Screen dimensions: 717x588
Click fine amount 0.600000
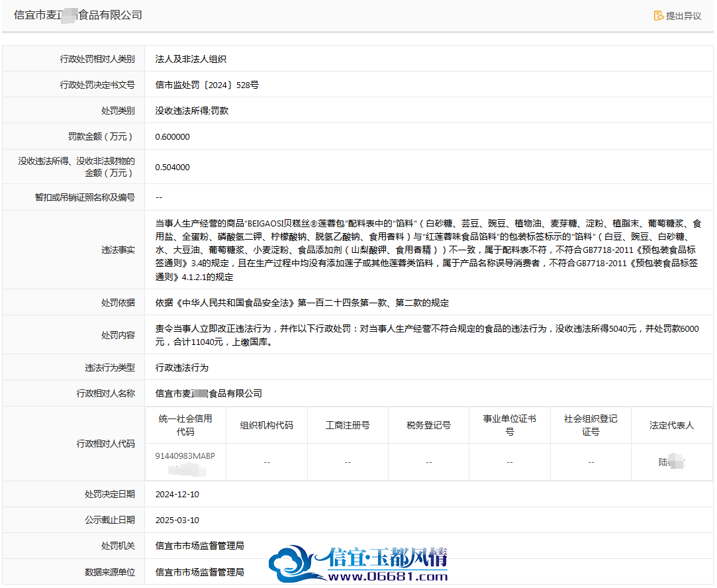(x=172, y=136)
